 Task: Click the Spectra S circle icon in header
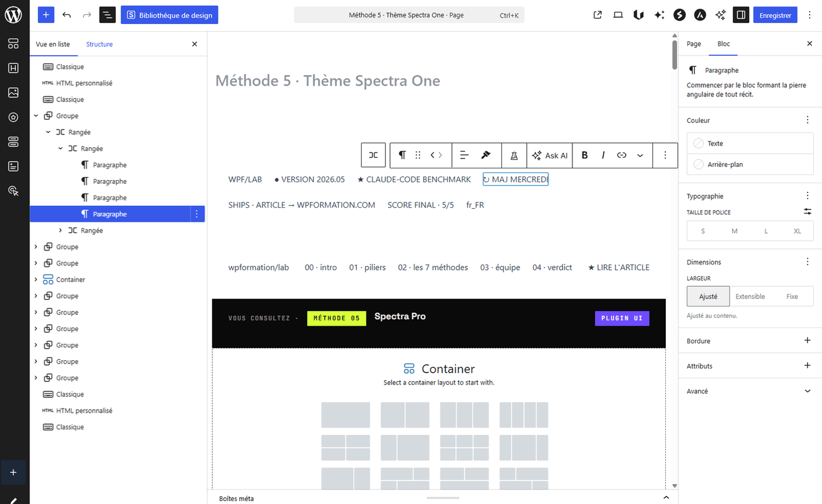pos(679,15)
